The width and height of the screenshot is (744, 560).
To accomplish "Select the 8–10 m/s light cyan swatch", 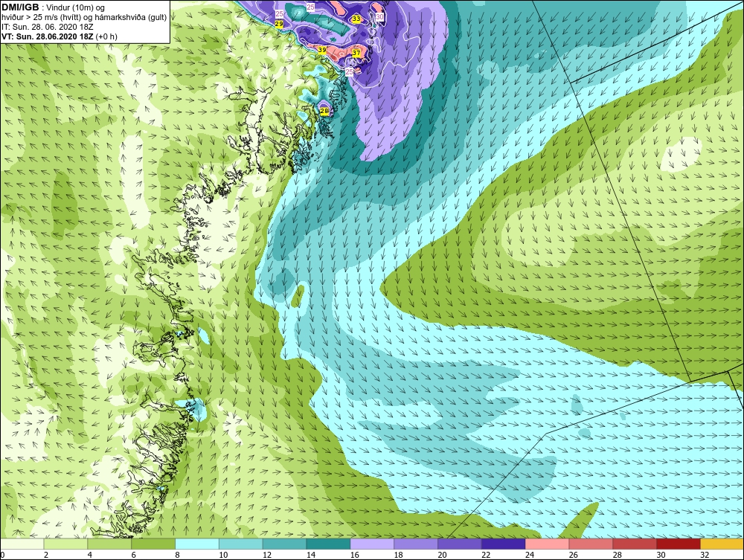I will pos(197,544).
